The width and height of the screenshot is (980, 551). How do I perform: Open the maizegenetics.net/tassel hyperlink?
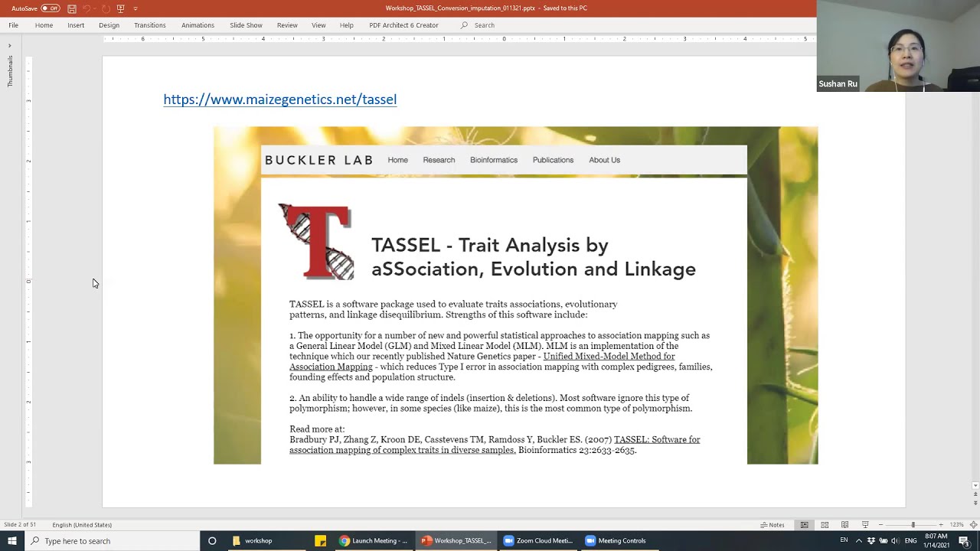279,99
